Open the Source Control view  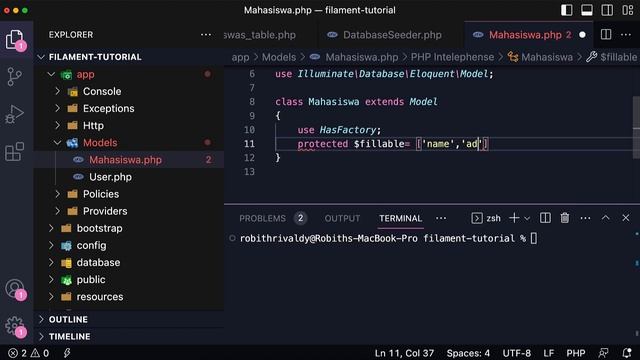(15, 77)
